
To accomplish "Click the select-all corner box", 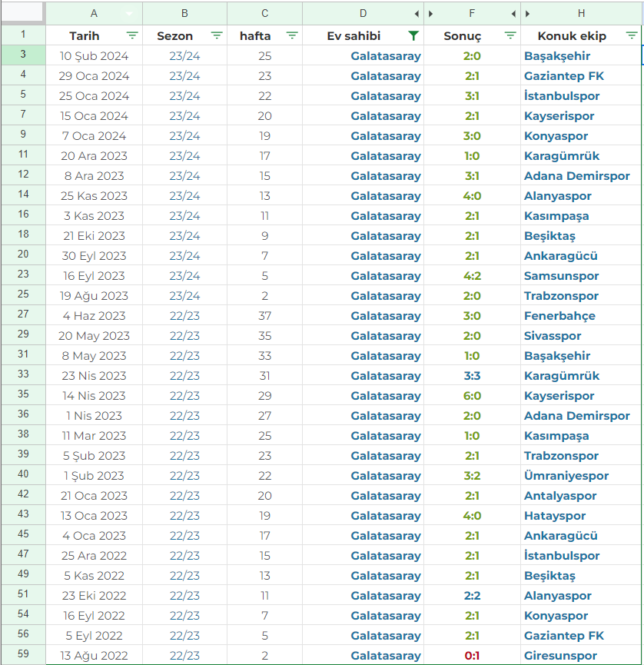I will (23, 13).
